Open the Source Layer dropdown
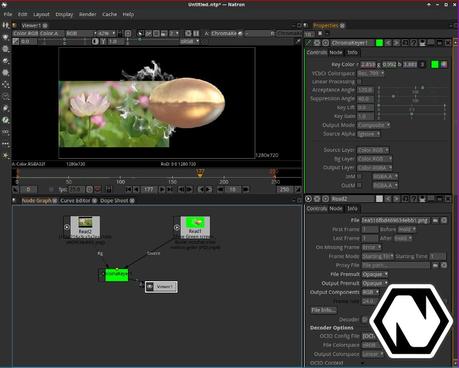The width and height of the screenshot is (459, 368). [373, 150]
